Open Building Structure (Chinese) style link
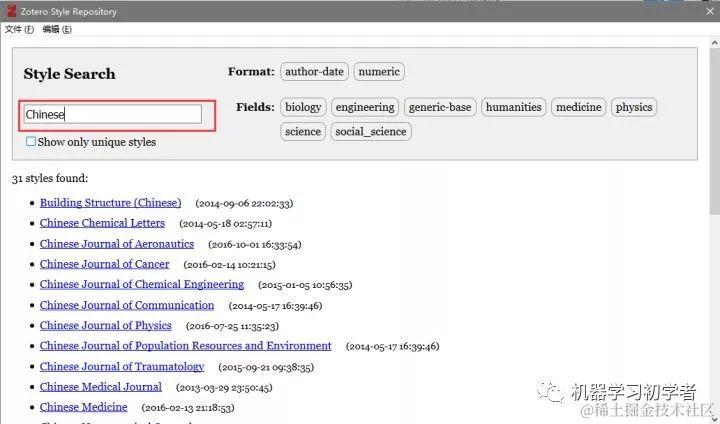 pyautogui.click(x=111, y=203)
